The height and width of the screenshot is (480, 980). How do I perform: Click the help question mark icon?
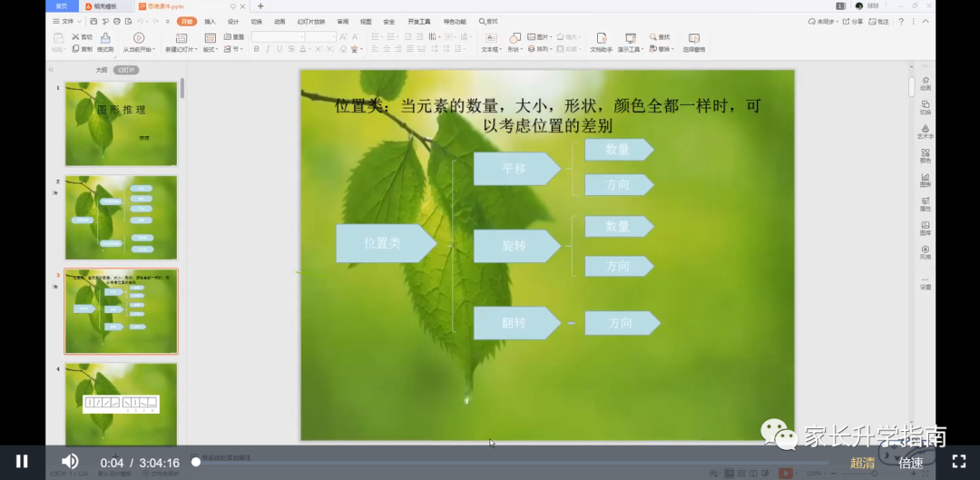click(901, 21)
